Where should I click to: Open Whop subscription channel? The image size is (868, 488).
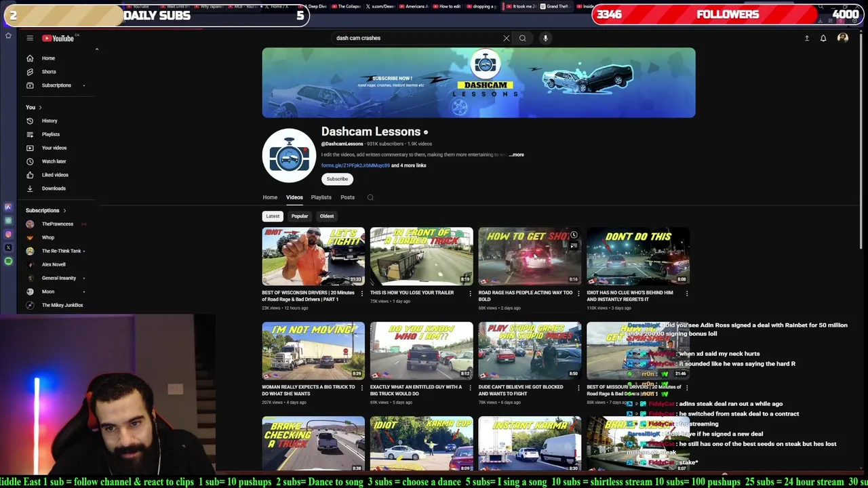tap(47, 237)
